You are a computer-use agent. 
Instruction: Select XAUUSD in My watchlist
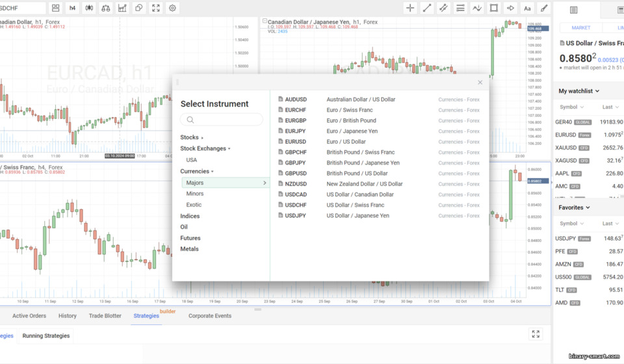589,148
